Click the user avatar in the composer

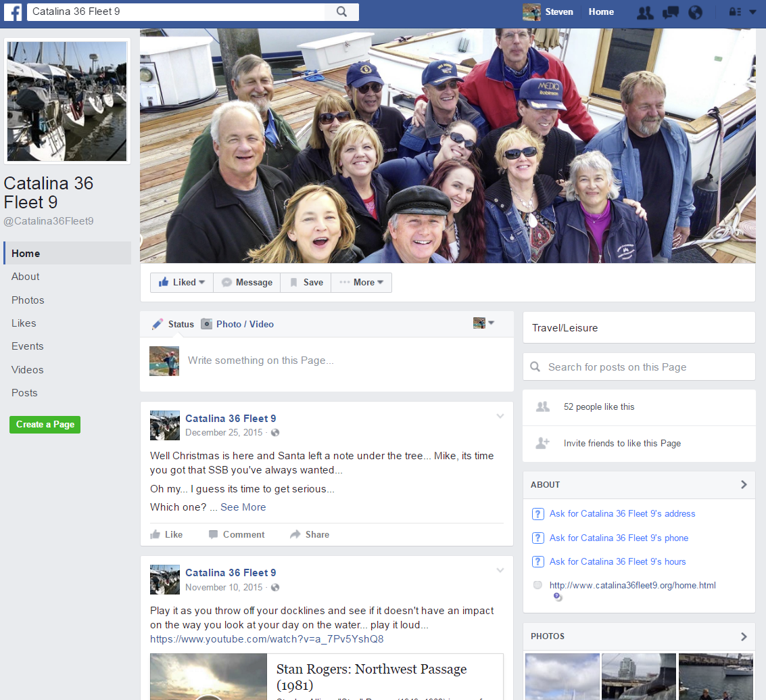tap(164, 361)
